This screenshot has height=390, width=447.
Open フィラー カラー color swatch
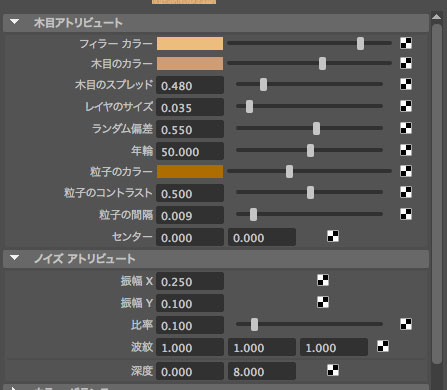pos(190,43)
